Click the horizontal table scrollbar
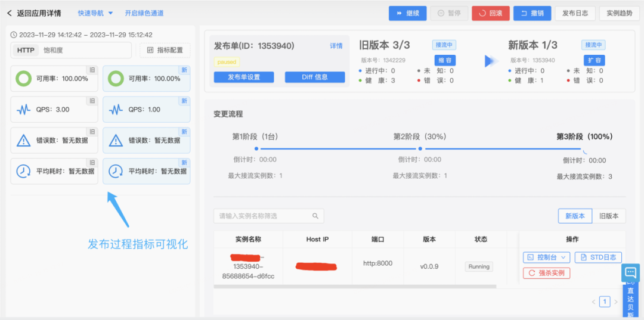The image size is (644, 320). click(x=355, y=287)
